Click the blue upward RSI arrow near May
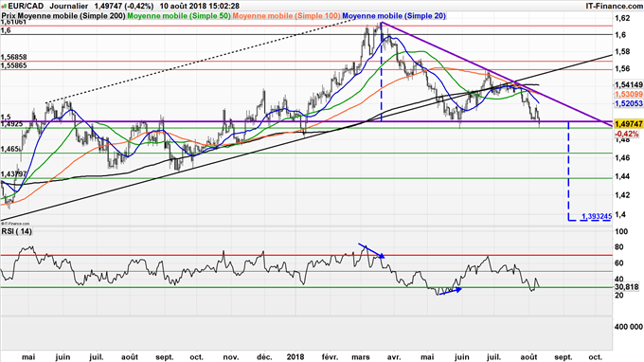This screenshot has width=644, height=362. [450, 291]
